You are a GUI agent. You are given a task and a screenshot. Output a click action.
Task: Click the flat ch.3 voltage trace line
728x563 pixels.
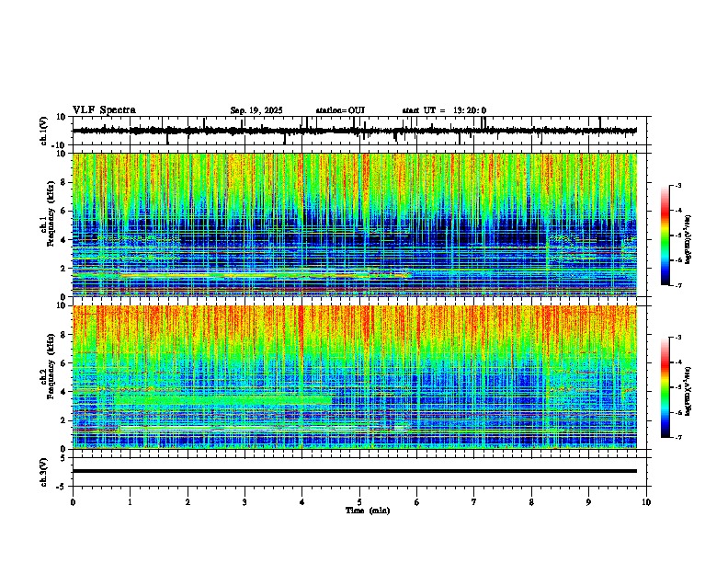355,471
